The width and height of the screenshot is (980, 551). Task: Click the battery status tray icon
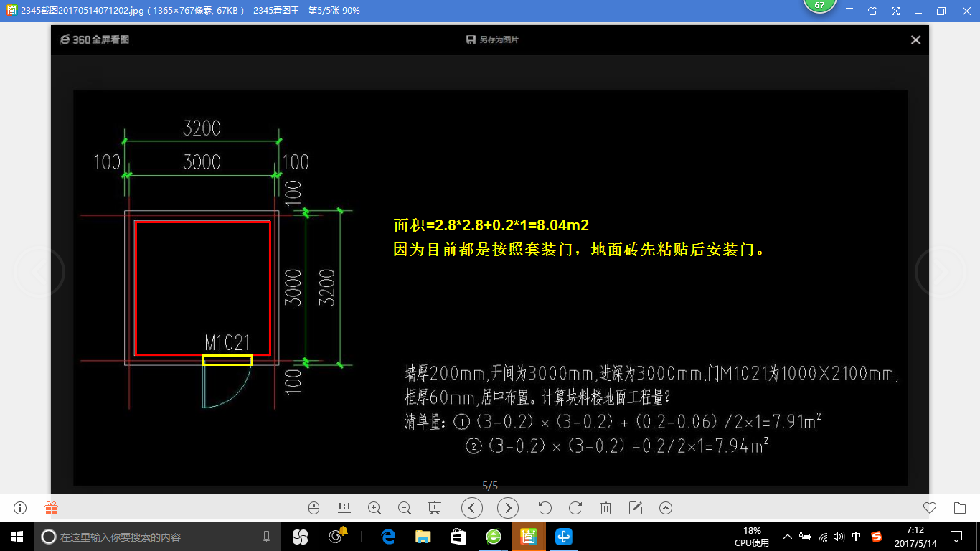(x=806, y=537)
